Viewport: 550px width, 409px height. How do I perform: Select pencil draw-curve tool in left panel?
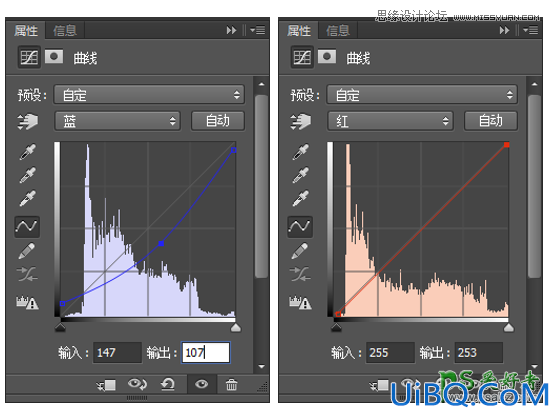coord(27,251)
